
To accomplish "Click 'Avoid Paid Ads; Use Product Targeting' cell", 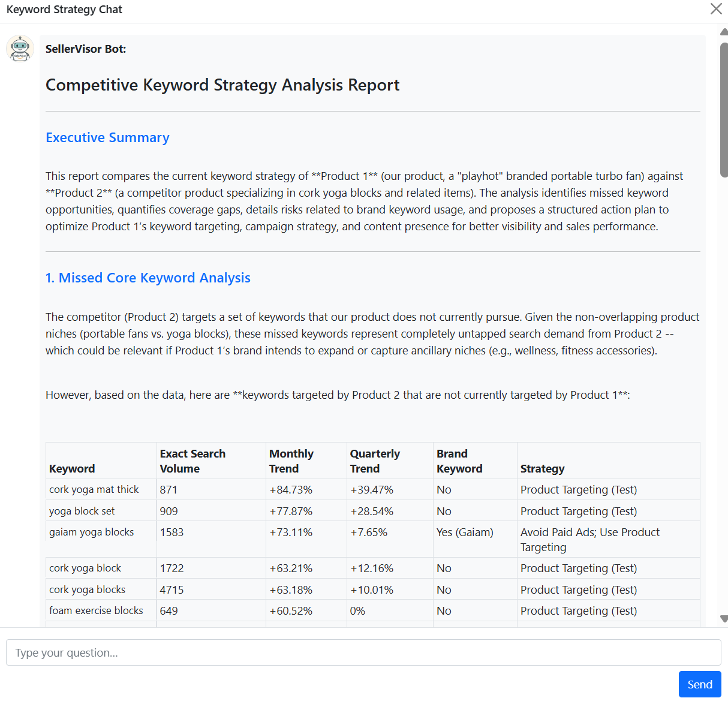I will coord(609,539).
